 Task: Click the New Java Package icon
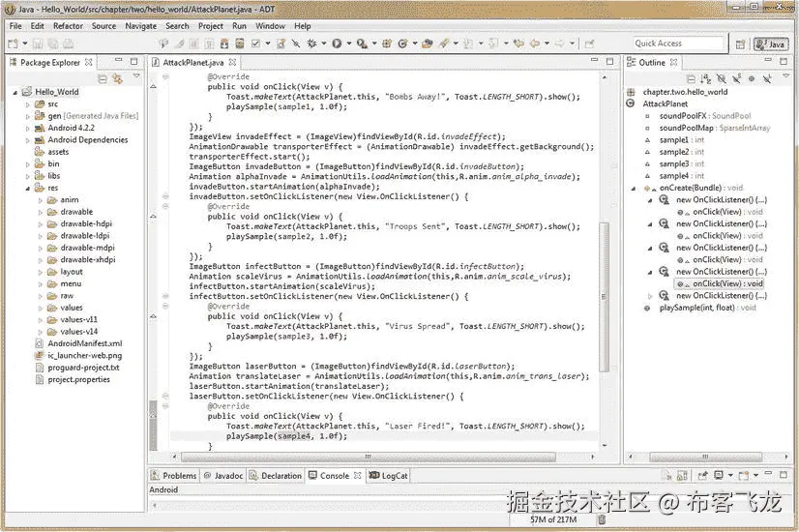pos(387,44)
